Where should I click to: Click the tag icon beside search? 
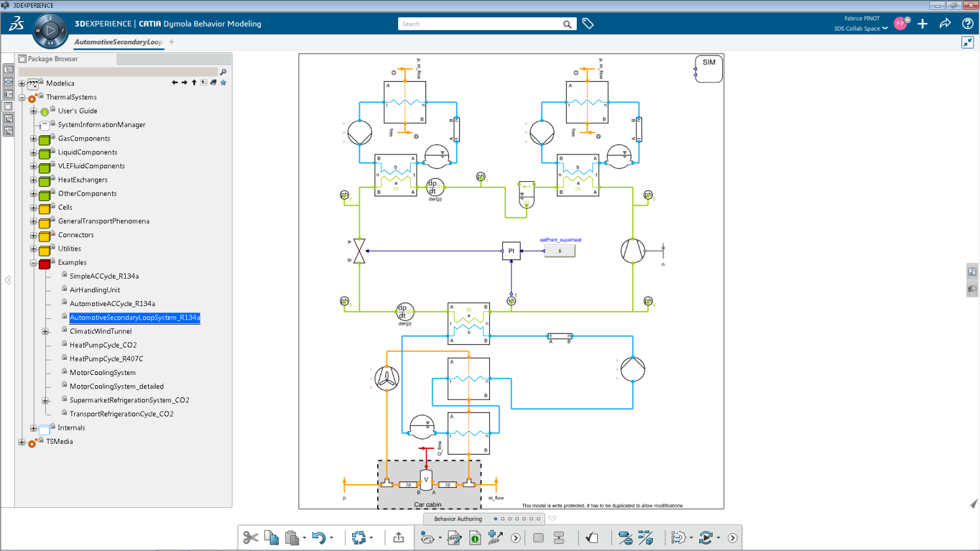click(588, 24)
